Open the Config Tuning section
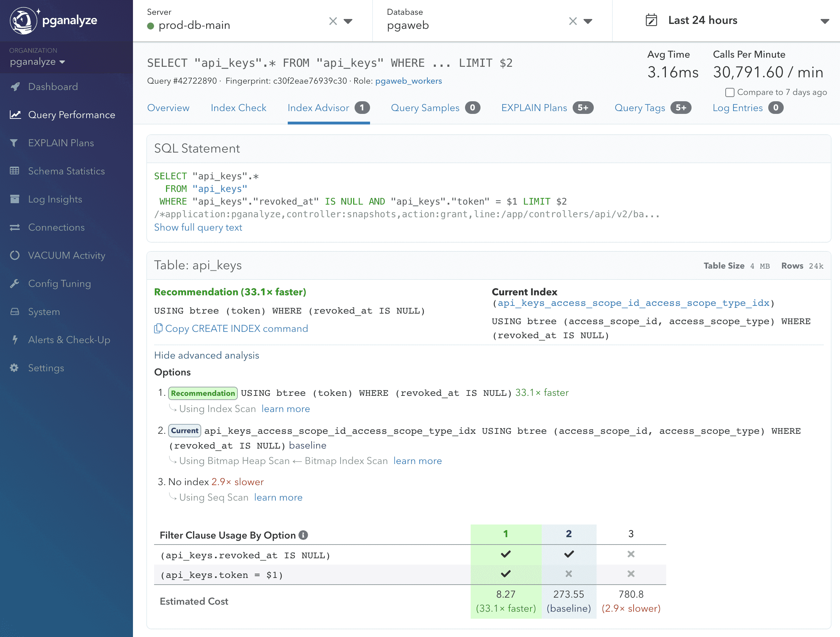Screen dimensions: 840x637 pyautogui.click(x=59, y=284)
